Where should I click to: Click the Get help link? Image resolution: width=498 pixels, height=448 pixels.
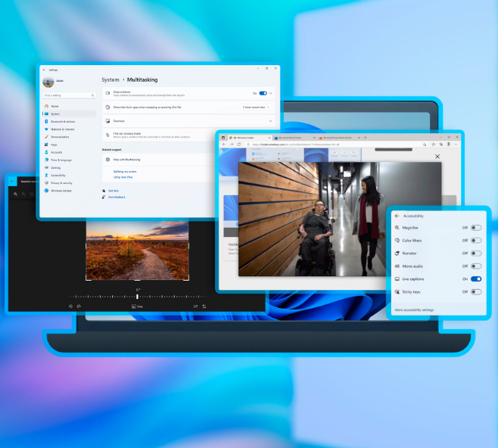114,191
